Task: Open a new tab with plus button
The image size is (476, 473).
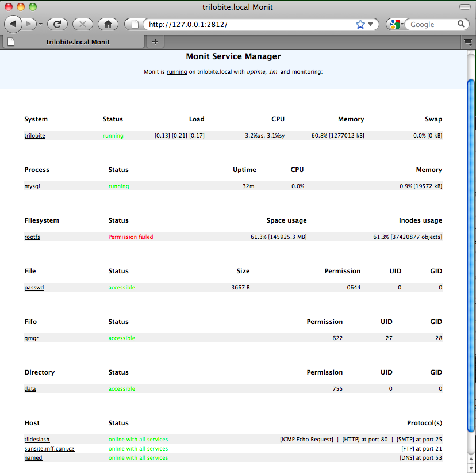Action: tap(155, 41)
